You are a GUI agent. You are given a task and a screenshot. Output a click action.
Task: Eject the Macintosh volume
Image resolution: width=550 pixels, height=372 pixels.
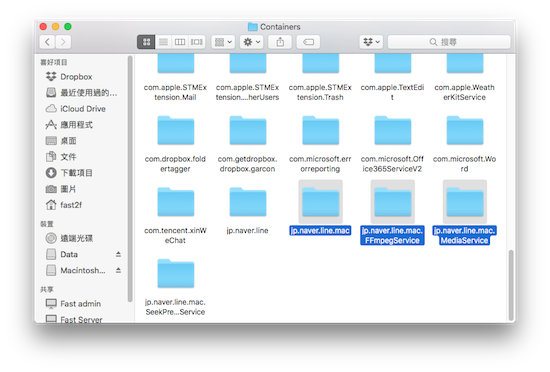118,270
